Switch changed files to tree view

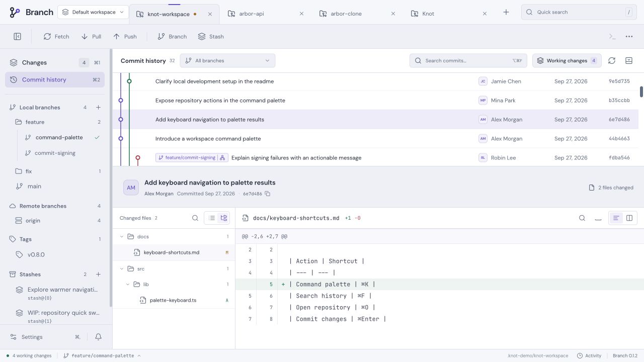[224, 218]
